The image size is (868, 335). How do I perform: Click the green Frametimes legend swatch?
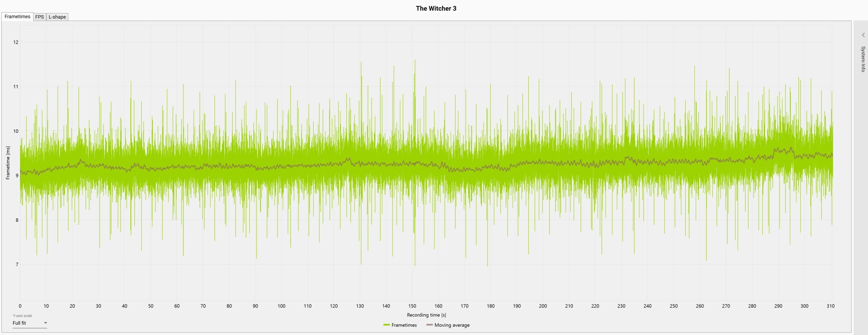(386, 325)
